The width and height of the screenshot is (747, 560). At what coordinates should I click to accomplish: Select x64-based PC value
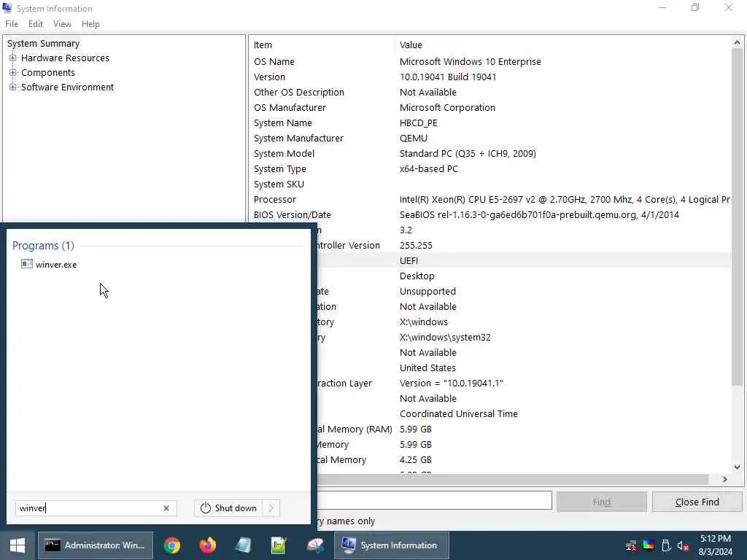coord(429,168)
